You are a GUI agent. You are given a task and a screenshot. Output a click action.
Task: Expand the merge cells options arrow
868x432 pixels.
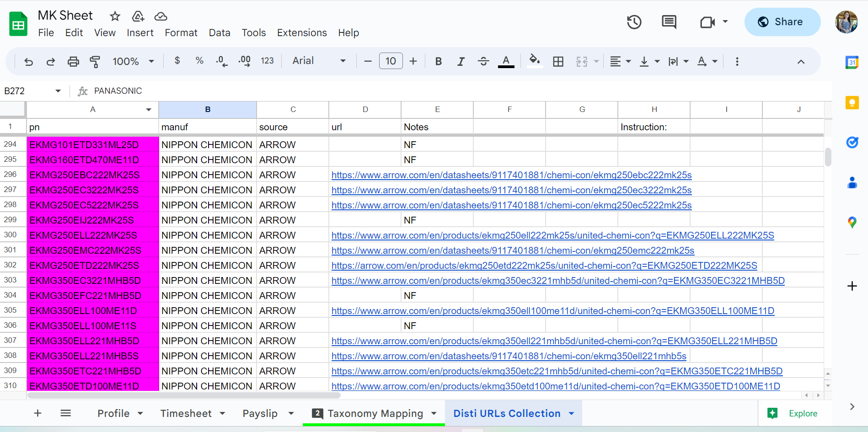click(x=596, y=61)
